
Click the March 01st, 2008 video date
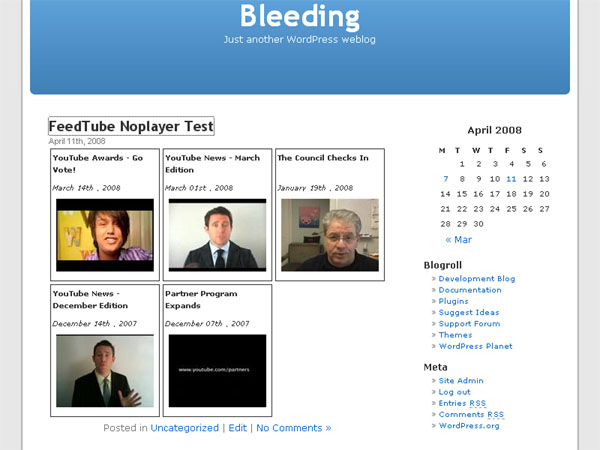[199, 188]
